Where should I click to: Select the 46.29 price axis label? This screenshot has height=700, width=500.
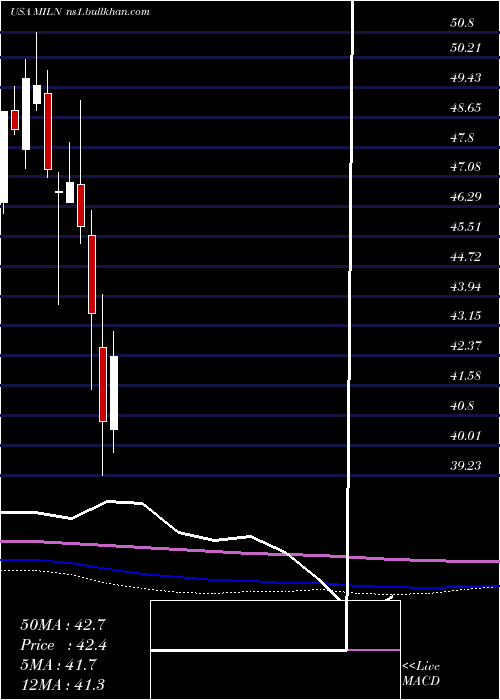click(x=466, y=196)
